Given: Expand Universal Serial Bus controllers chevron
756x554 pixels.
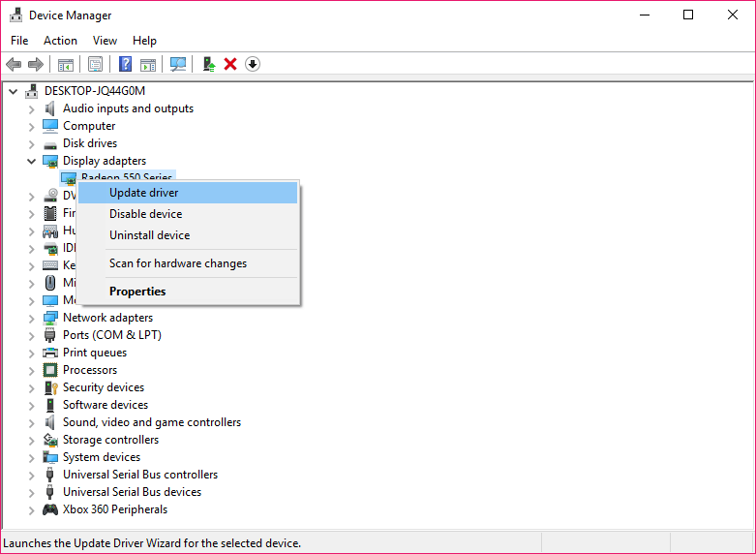Looking at the screenshot, I should [31, 475].
